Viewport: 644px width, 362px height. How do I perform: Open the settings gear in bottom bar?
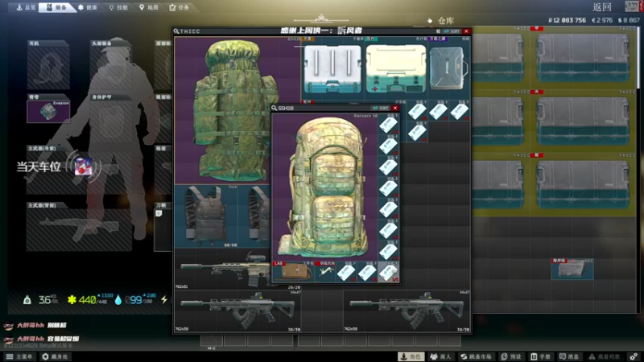click(634, 356)
